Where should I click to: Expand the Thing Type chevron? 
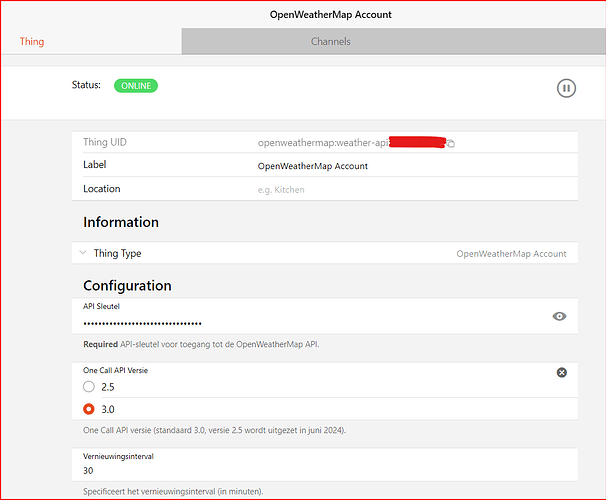84,254
